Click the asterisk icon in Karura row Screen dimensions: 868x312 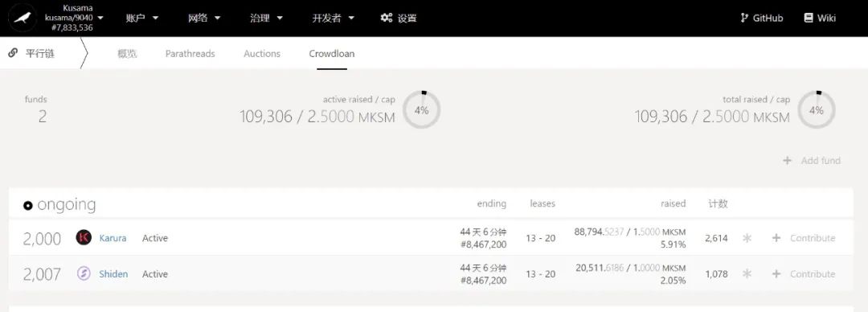click(x=747, y=238)
